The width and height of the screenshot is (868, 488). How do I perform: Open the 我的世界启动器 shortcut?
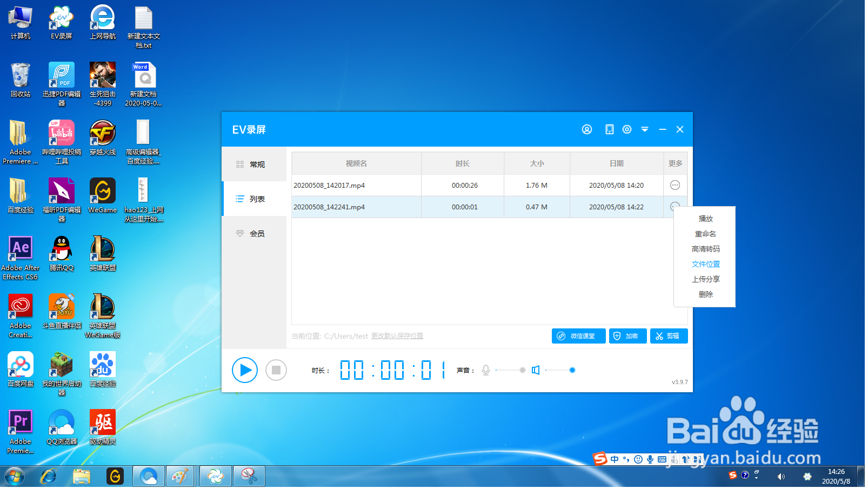[62, 374]
